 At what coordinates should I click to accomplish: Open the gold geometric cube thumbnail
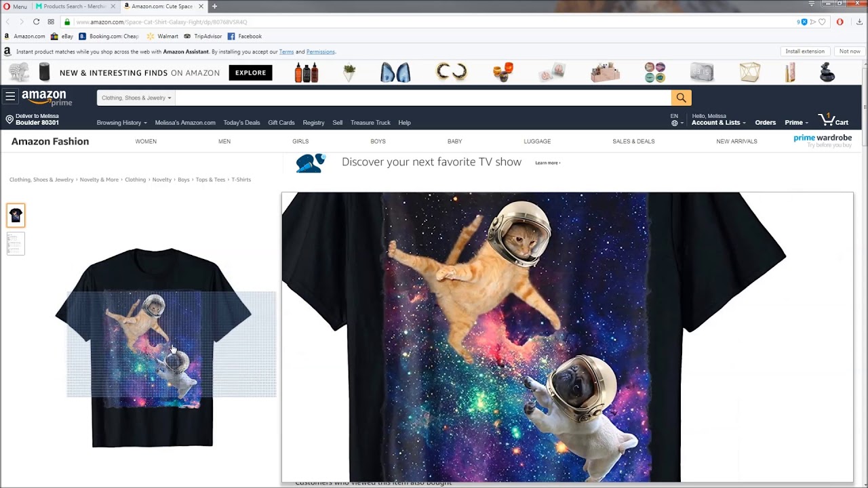tap(749, 72)
